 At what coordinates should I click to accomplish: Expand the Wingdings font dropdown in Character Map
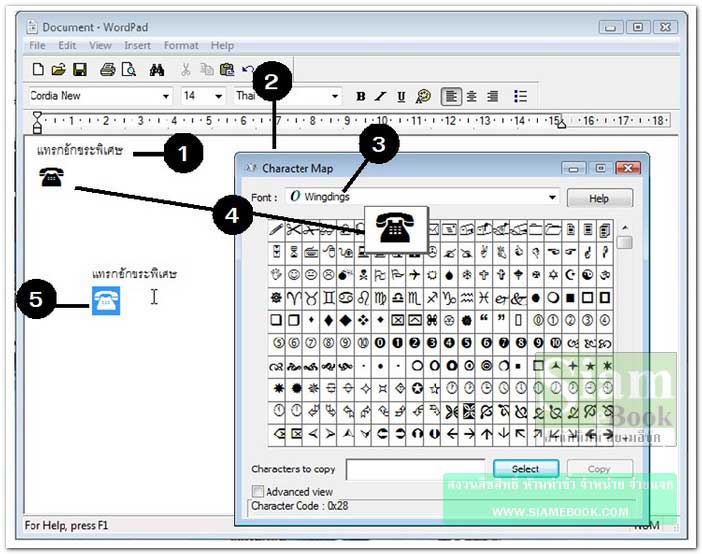(552, 197)
